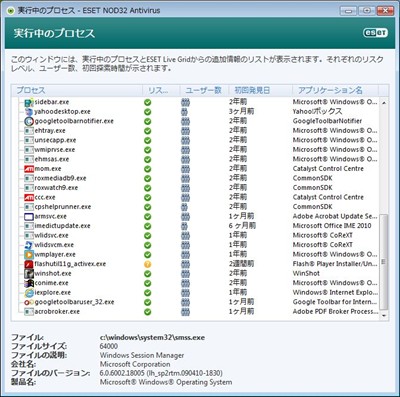Click the armsvc.exe process icon

[x=29, y=216]
